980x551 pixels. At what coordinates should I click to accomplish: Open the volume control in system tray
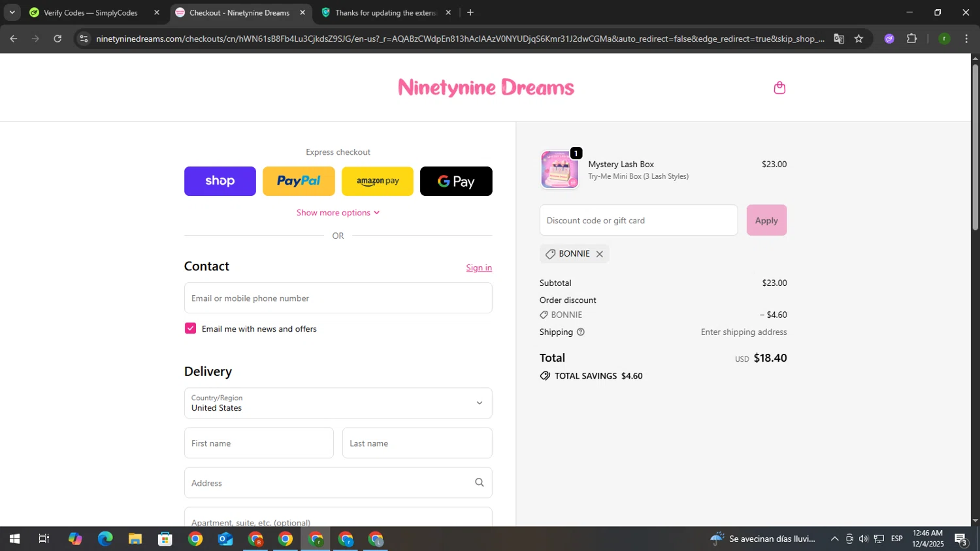tap(864, 539)
